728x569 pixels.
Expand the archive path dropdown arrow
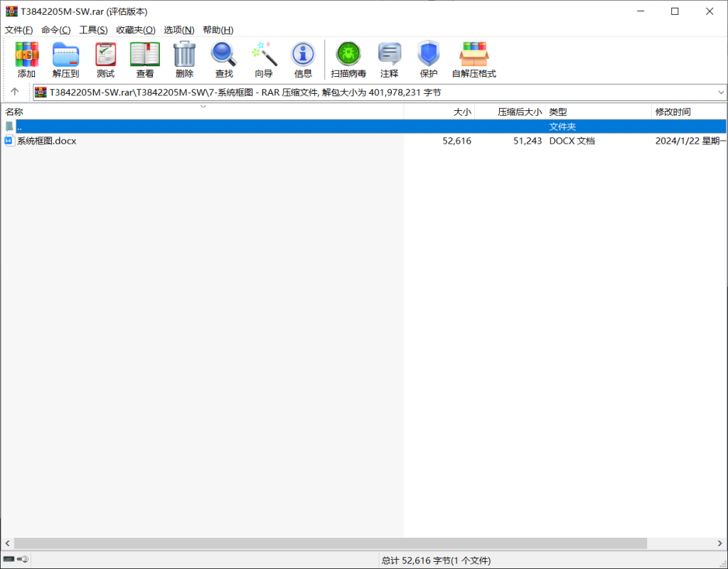click(x=721, y=92)
